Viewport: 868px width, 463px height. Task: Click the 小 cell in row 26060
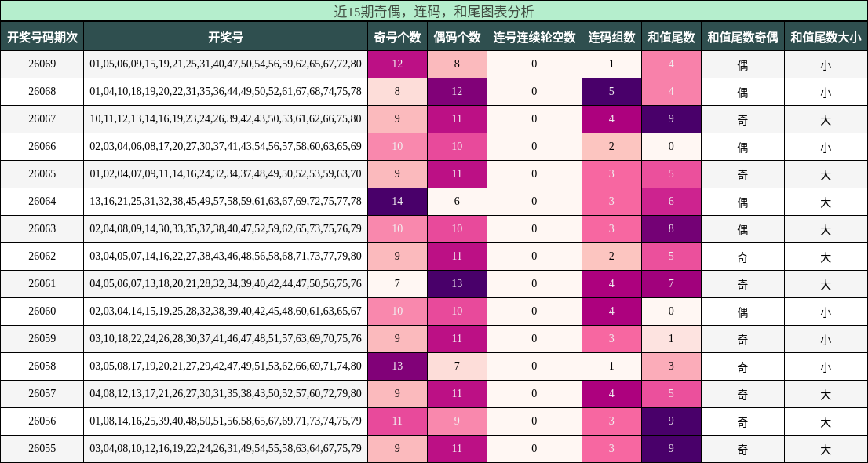825,311
